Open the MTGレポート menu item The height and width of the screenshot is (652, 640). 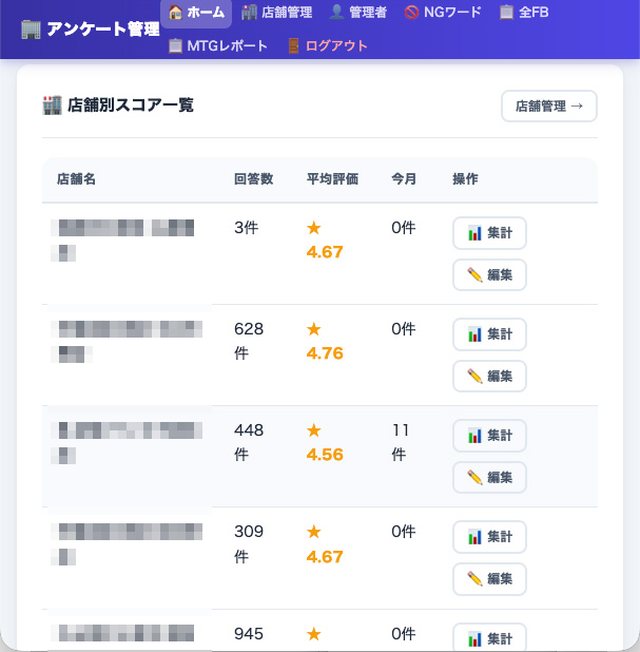click(218, 46)
